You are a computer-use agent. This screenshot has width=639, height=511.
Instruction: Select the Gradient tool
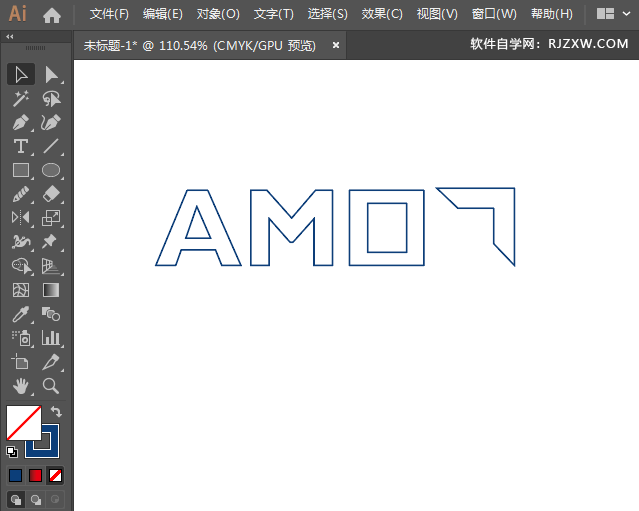point(51,290)
